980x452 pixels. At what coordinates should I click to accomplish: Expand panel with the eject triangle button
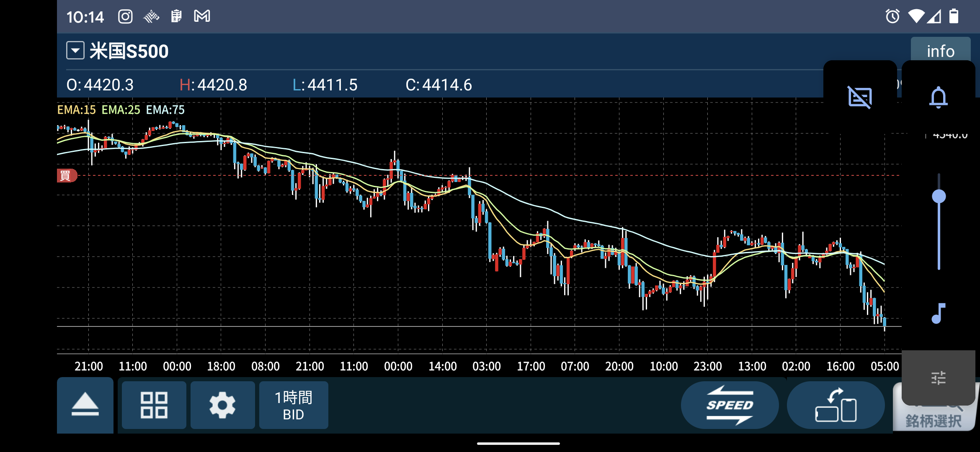[85, 405]
